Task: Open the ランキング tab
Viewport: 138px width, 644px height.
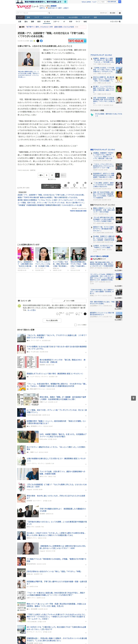Action: pos(86,17)
